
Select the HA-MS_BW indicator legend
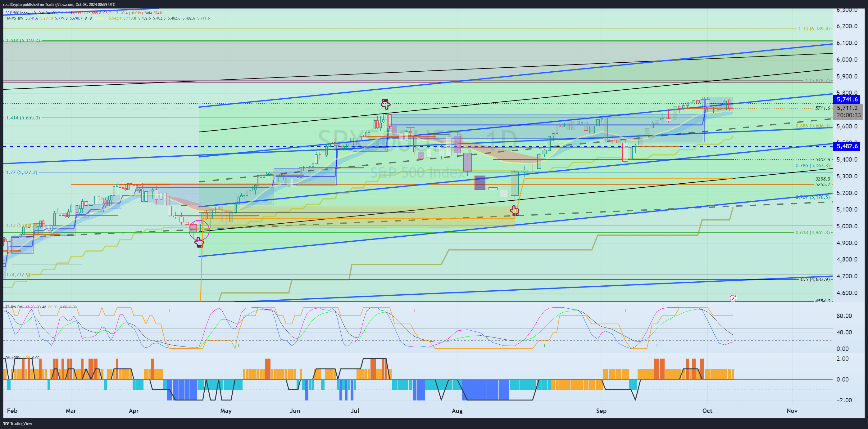click(15, 18)
